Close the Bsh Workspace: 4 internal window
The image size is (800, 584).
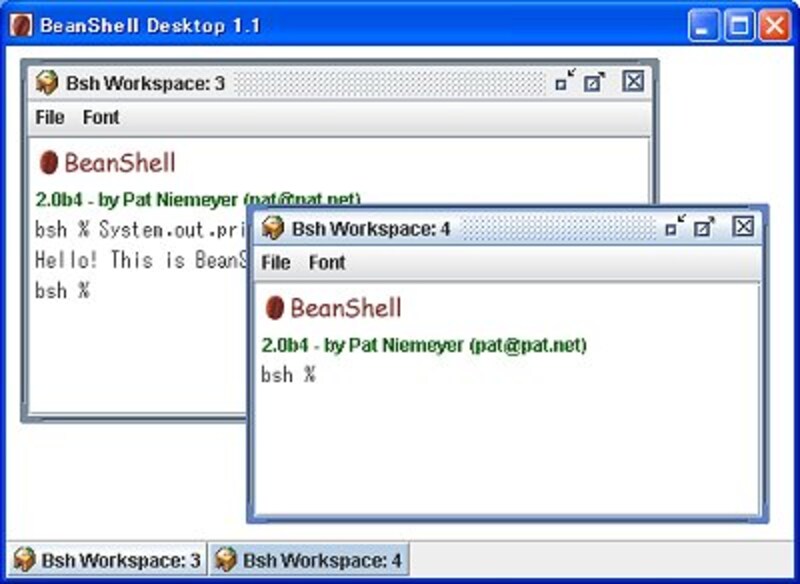point(743,226)
